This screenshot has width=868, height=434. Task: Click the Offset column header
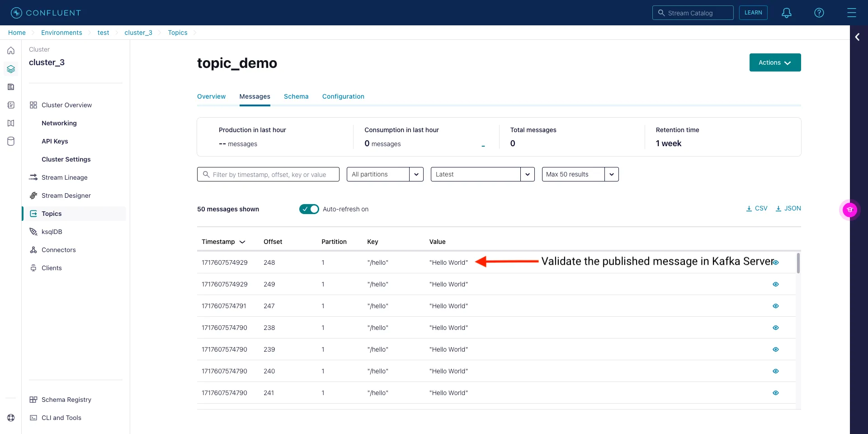pos(273,242)
